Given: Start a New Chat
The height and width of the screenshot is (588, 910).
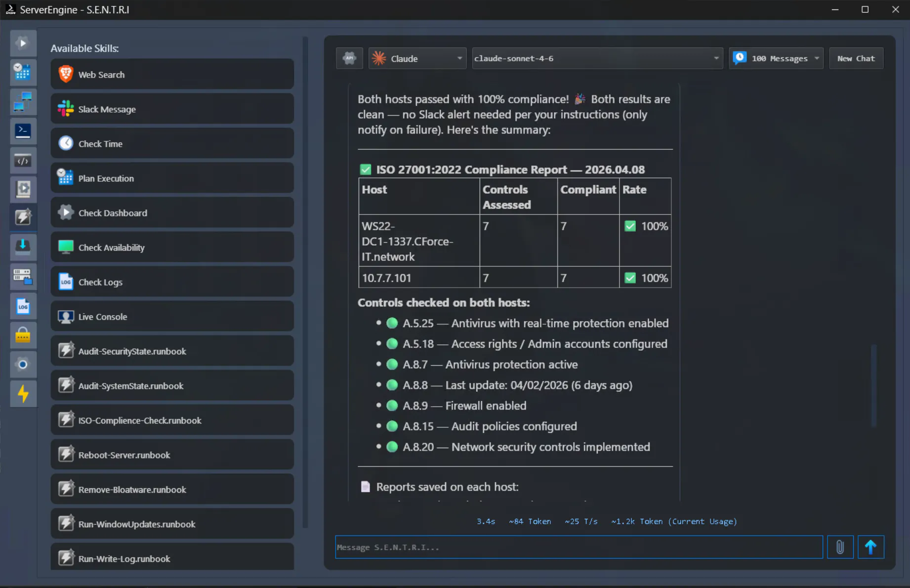Looking at the screenshot, I should 856,58.
